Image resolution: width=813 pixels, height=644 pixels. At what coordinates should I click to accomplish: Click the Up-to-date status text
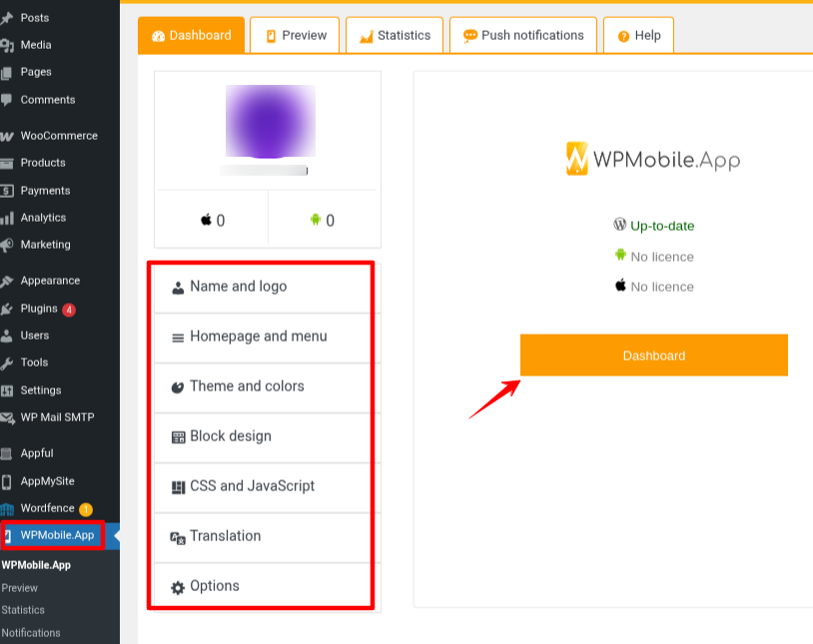click(662, 226)
